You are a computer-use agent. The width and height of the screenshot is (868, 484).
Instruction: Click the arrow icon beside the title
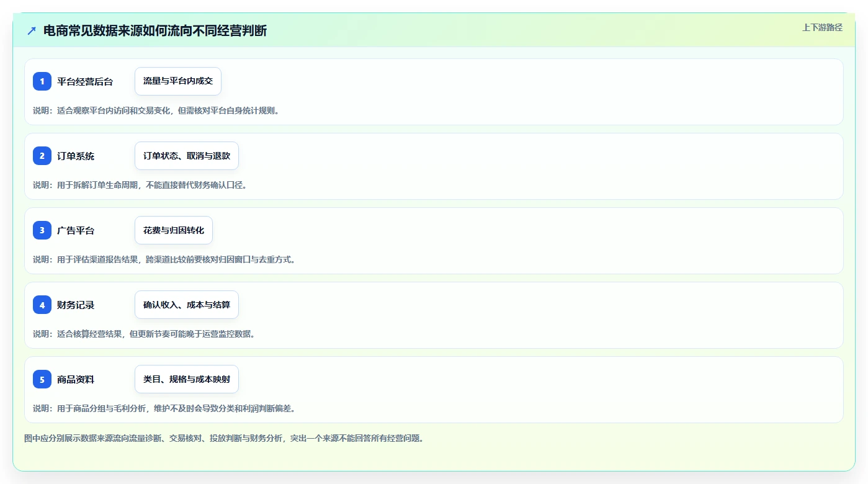[32, 30]
